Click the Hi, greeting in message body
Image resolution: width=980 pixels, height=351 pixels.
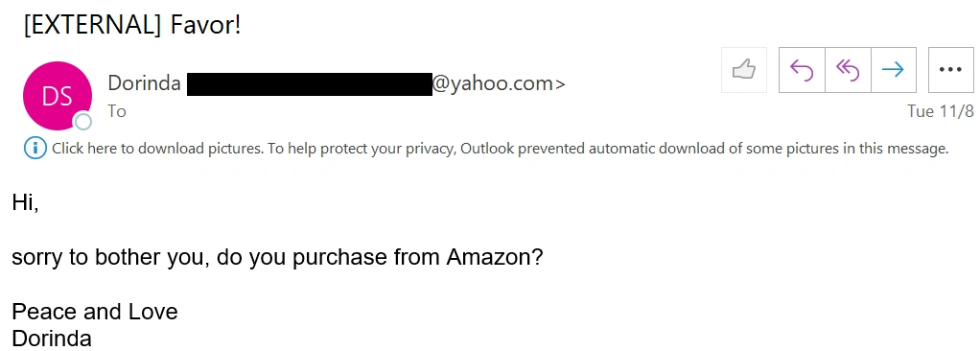(x=25, y=202)
